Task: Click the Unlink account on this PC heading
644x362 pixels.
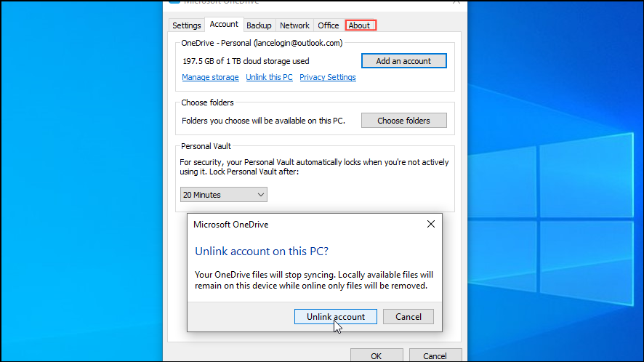Action: (262, 251)
